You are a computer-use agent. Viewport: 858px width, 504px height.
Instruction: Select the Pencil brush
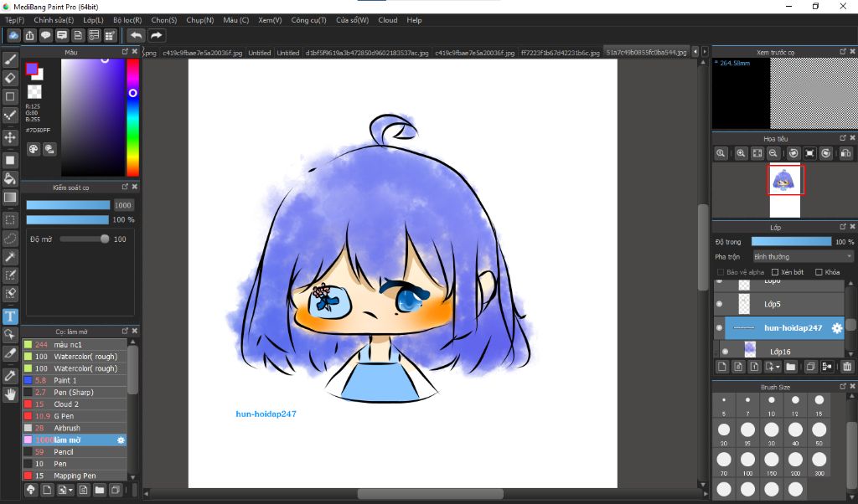click(75, 452)
